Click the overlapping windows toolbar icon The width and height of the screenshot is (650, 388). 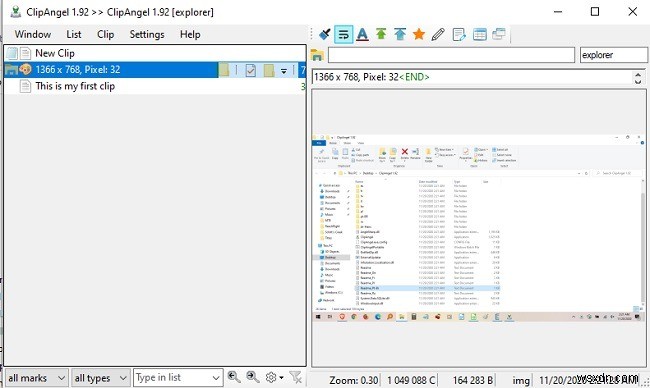tap(499, 34)
